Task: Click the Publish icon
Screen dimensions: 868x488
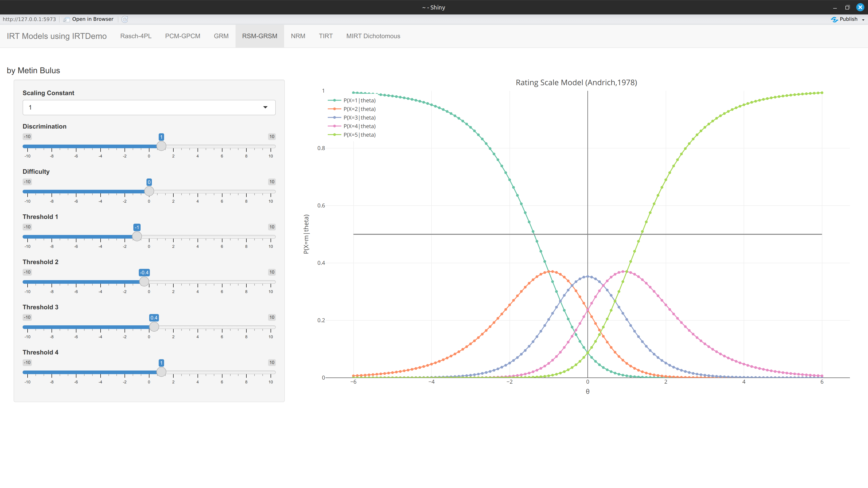Action: 834,19
